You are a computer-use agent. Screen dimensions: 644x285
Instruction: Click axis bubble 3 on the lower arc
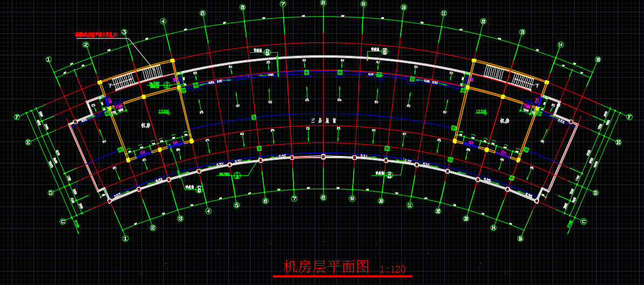coord(180,218)
